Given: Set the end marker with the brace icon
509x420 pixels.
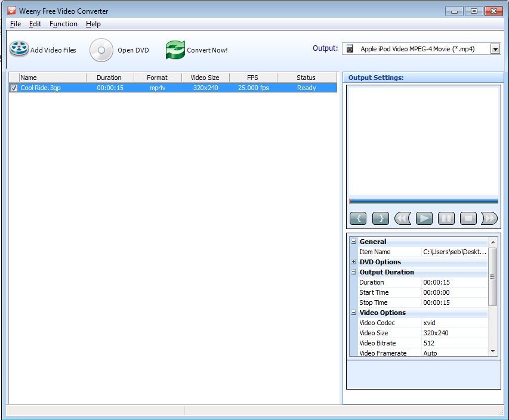Looking at the screenshot, I should pos(380,218).
